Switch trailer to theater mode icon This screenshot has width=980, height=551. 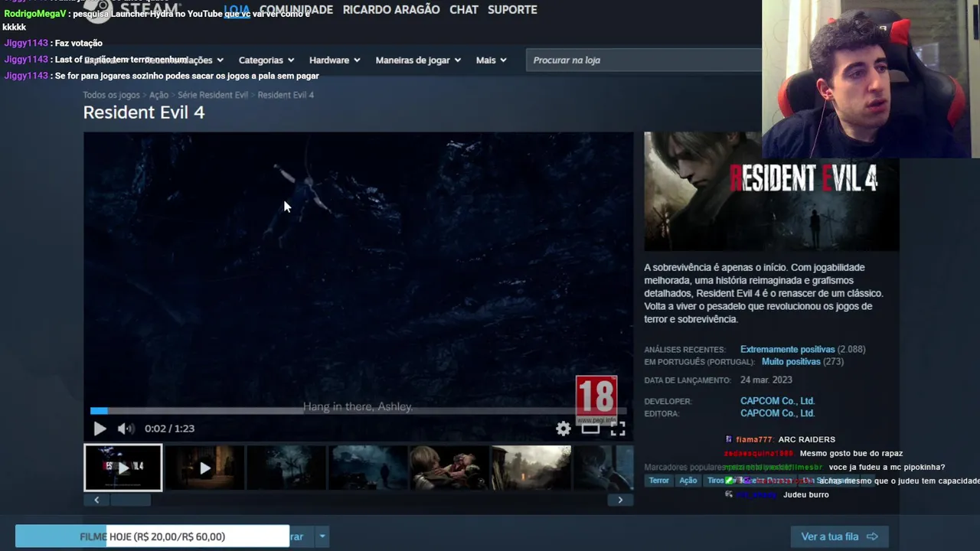(x=590, y=429)
